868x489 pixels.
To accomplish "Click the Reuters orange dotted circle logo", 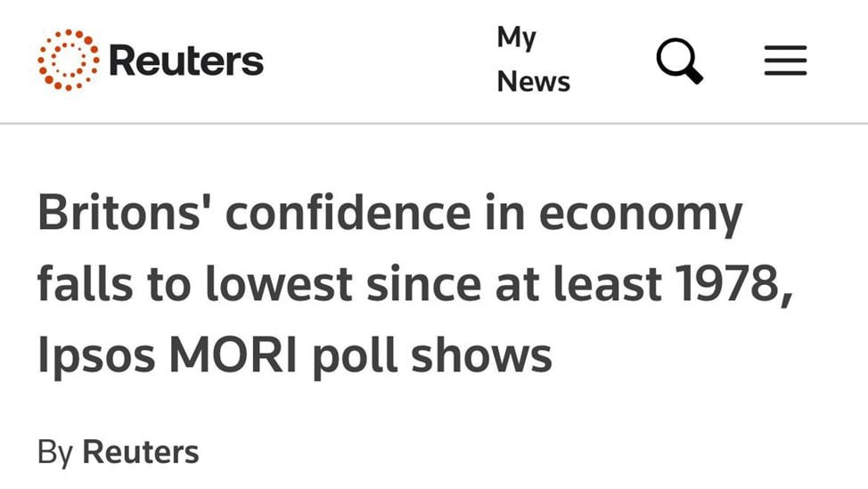I will coord(69,60).
